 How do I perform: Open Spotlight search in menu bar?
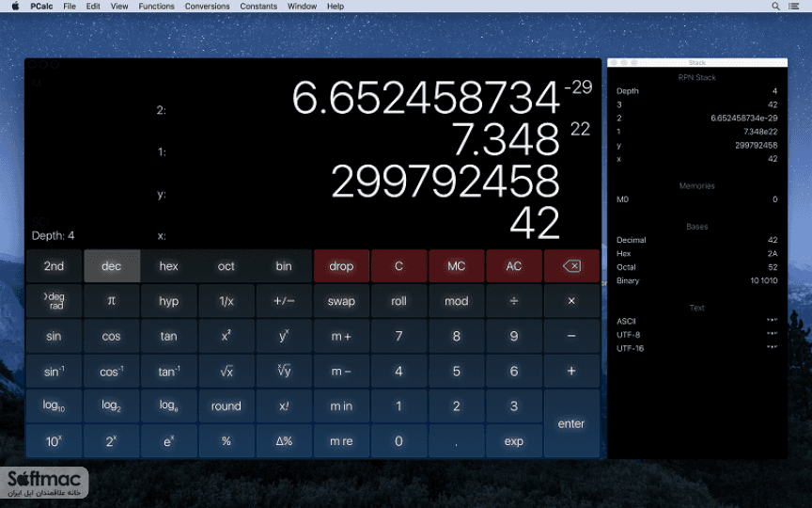(x=775, y=7)
